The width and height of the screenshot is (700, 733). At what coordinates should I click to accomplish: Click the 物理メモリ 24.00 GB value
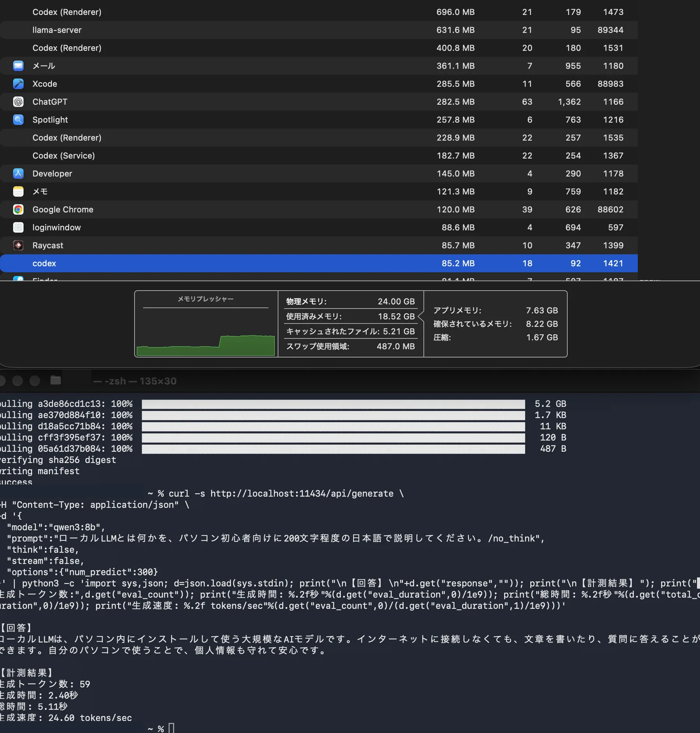point(396,302)
